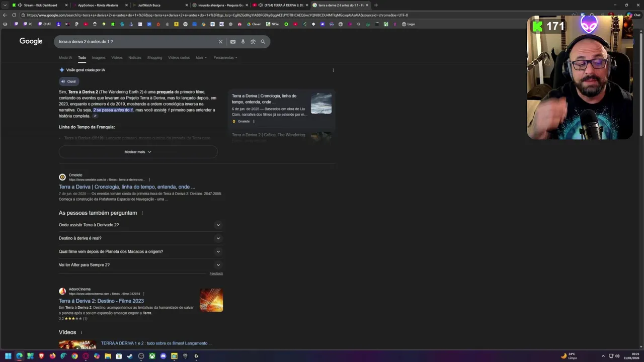This screenshot has width=644, height=362.
Task: Open 'As pessoas também perguntam' options menu
Action: click(x=142, y=213)
